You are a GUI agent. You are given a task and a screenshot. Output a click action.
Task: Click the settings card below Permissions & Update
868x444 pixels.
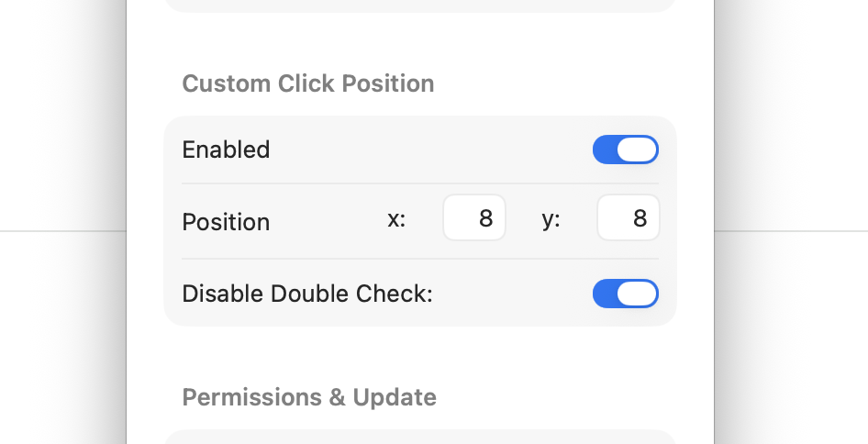coord(420,437)
